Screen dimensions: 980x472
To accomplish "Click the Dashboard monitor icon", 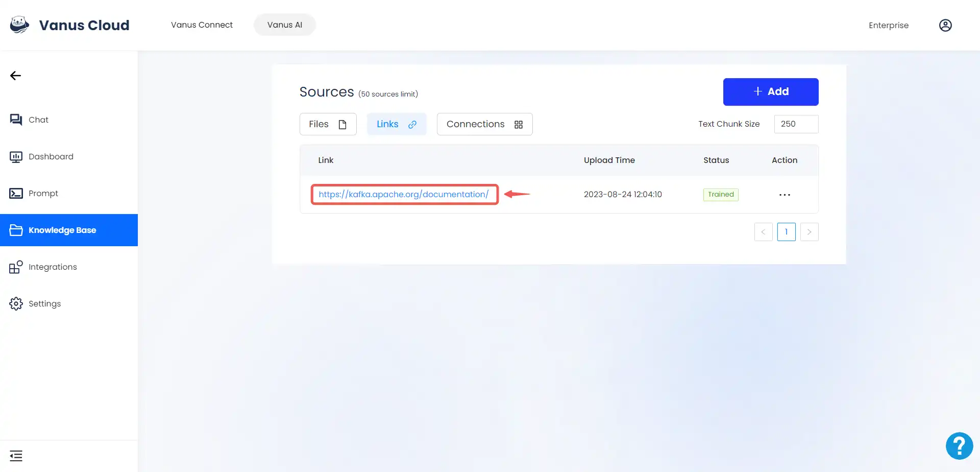I will point(16,156).
